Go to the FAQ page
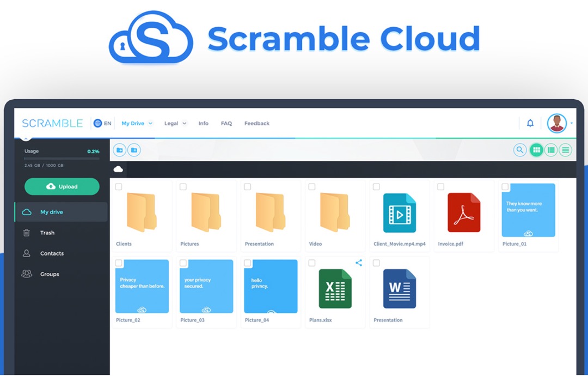 tap(226, 123)
